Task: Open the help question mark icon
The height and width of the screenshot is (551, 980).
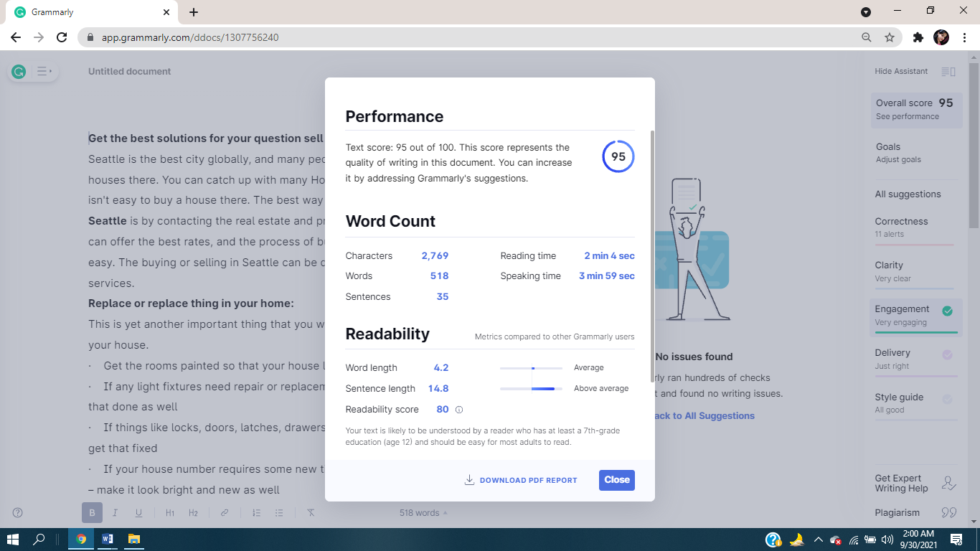Action: [x=18, y=513]
